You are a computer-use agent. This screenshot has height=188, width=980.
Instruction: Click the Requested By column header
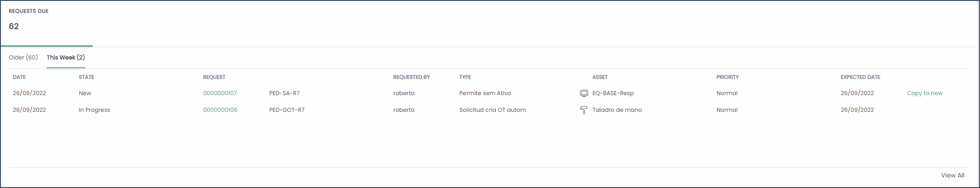[x=411, y=77]
